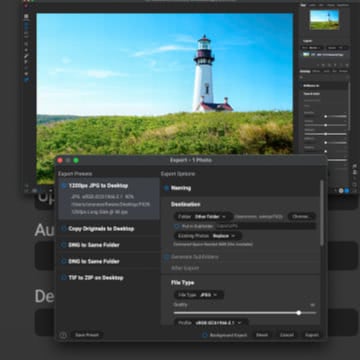Open the File Type JPEG dropdown

point(199,295)
